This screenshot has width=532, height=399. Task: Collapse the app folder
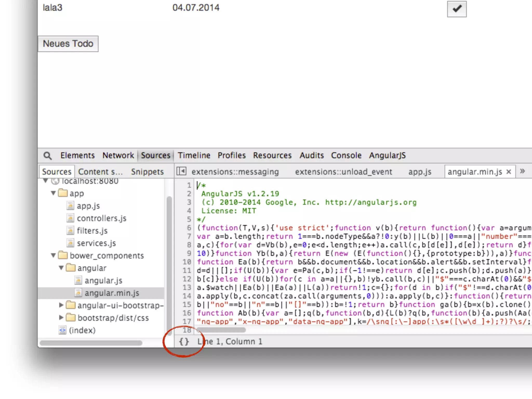(x=53, y=193)
